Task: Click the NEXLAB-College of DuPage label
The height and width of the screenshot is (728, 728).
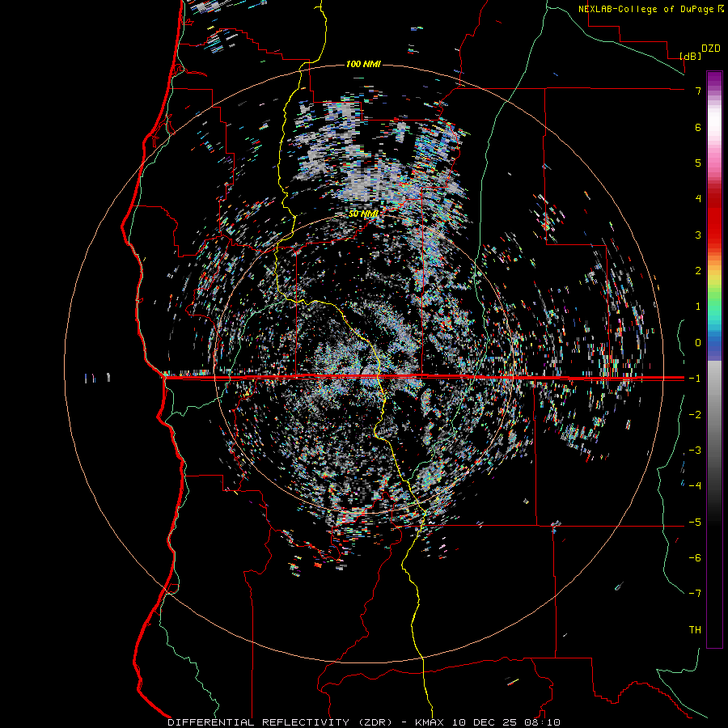Action: pos(651,9)
